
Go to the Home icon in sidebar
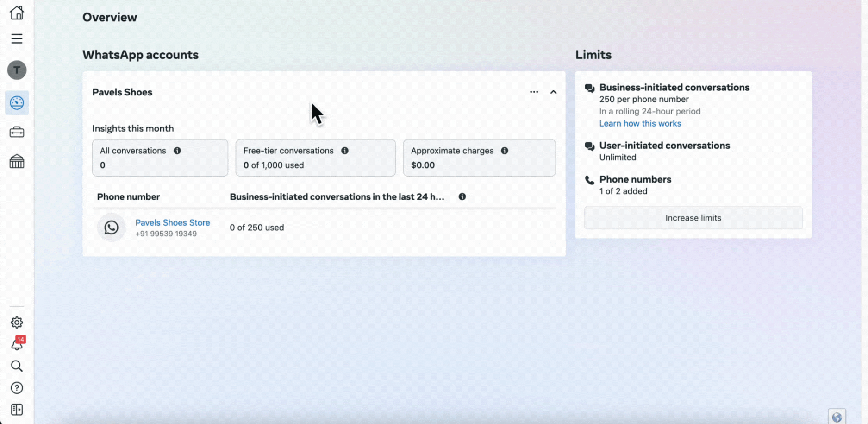tap(17, 13)
